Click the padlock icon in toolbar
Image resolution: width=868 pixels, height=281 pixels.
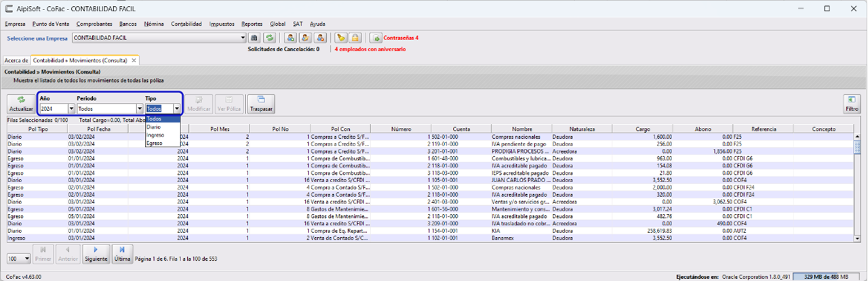tap(355, 38)
